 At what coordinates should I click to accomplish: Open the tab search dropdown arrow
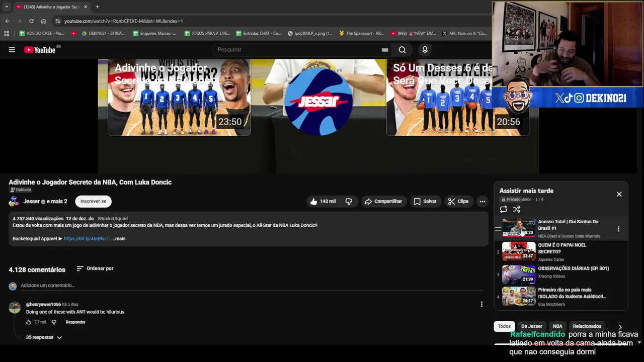(6, 7)
